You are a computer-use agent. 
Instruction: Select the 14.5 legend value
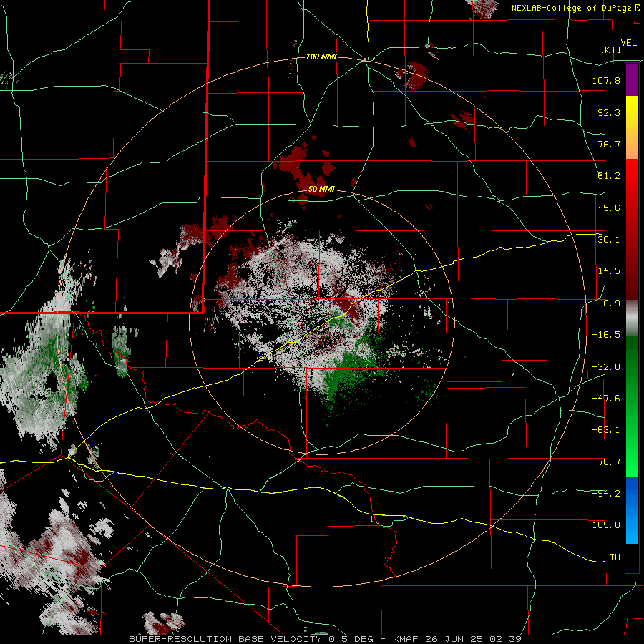coord(609,271)
